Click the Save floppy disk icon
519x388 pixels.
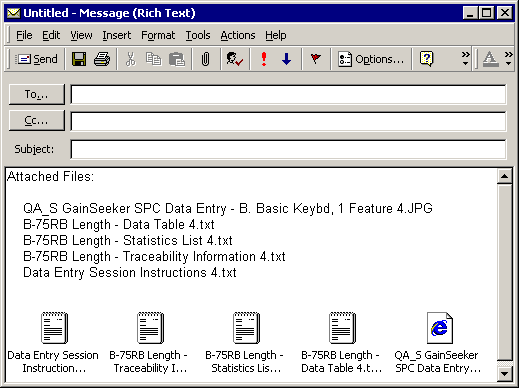79,59
